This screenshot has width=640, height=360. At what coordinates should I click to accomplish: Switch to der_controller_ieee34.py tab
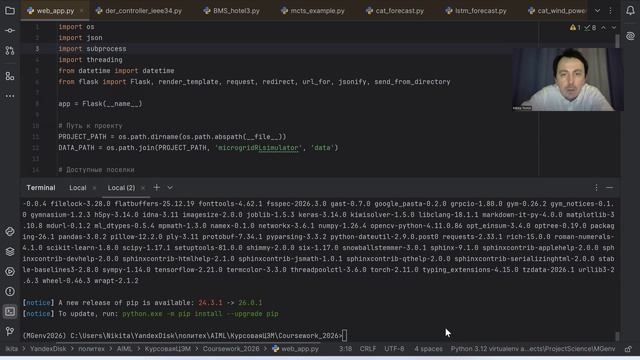139,11
